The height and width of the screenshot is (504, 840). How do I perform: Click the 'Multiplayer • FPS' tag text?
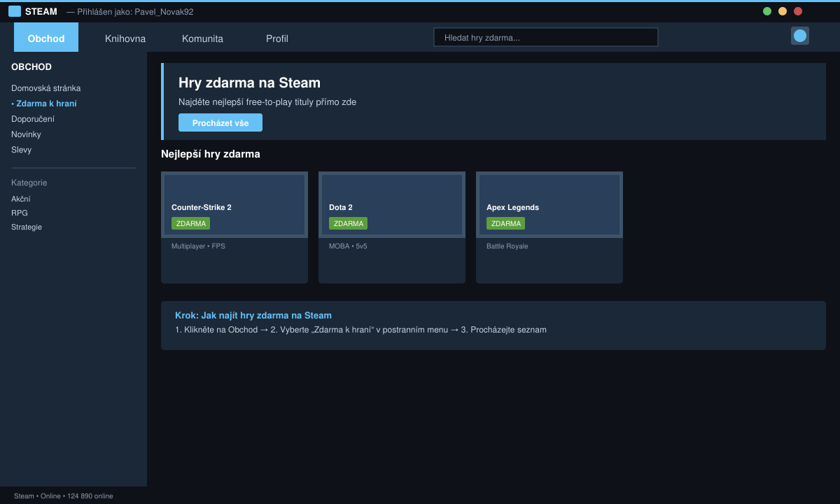click(198, 246)
